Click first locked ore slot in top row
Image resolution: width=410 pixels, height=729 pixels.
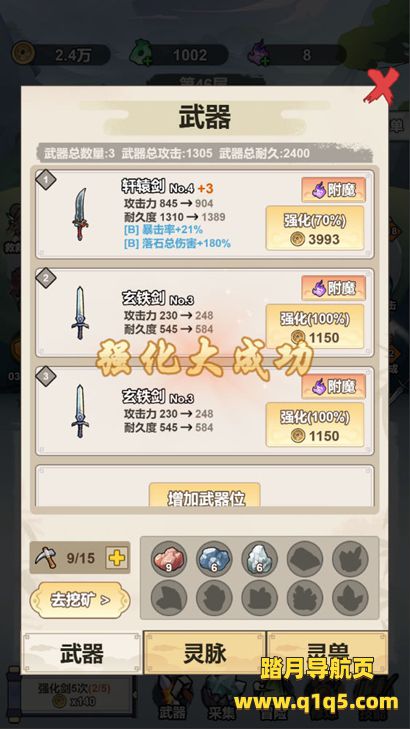point(305,558)
